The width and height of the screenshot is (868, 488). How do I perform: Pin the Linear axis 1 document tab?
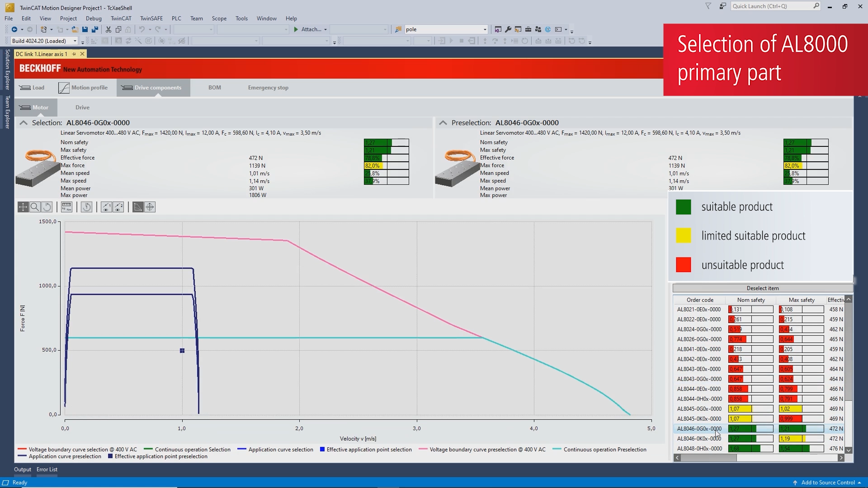(74, 54)
